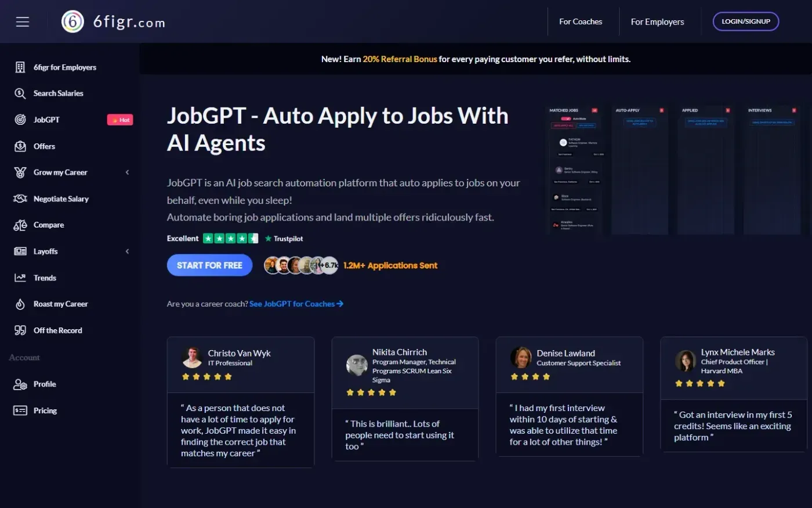The height and width of the screenshot is (508, 812).
Task: Click Denise Lawland's profile photo
Action: (521, 358)
